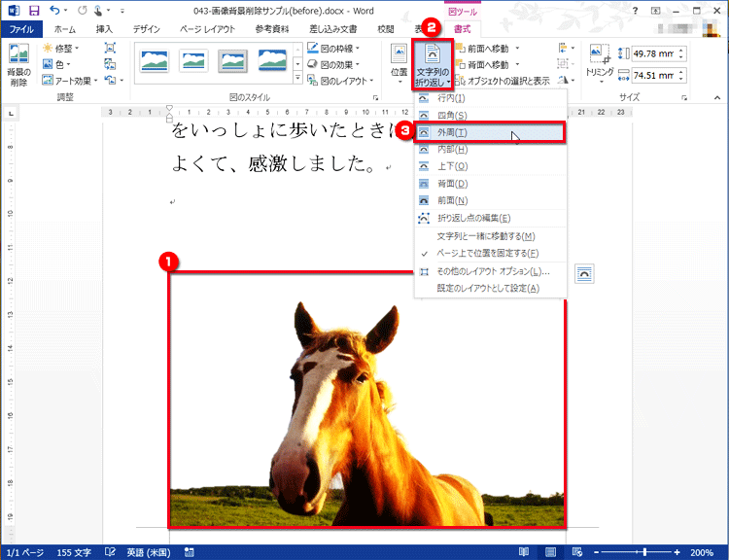Viewport: 729px width, 560px height.
Task: Click 英語 (米国) language in status bar
Action: point(149,552)
